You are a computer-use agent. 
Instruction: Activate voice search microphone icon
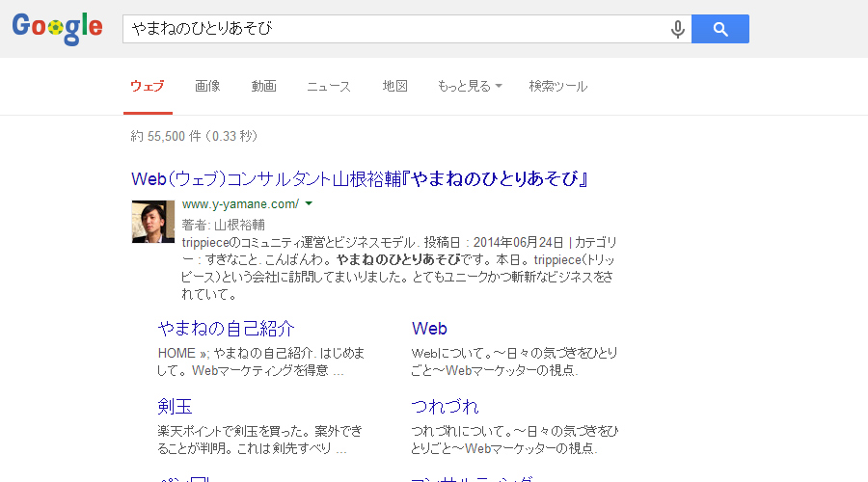(678, 29)
